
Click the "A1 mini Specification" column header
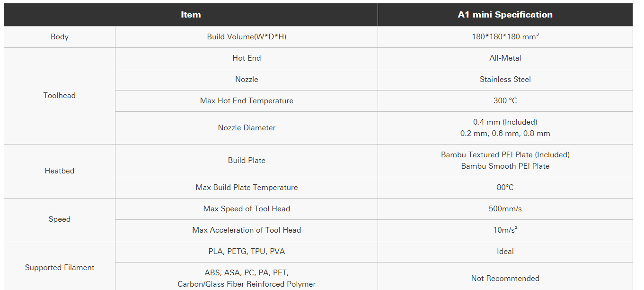tap(505, 15)
